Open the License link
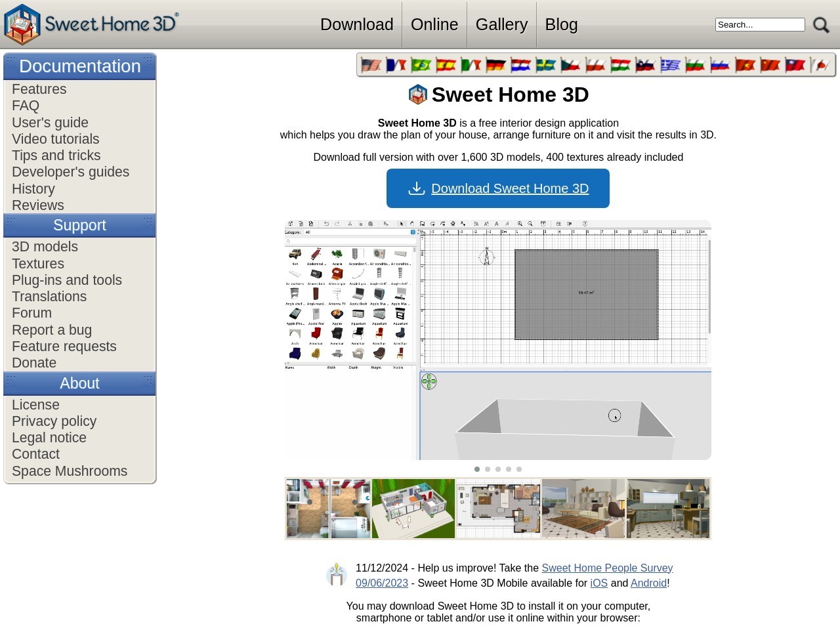Viewport: 840px width, 630px height. coord(35,405)
